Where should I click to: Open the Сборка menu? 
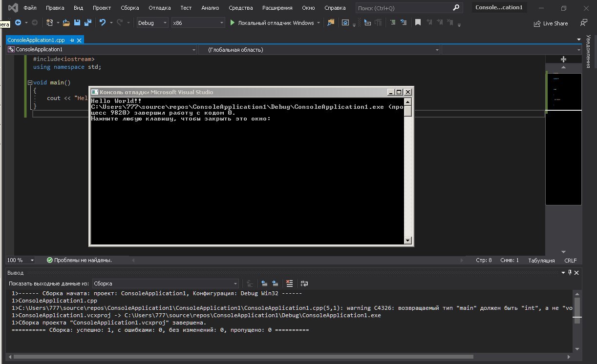coord(130,8)
